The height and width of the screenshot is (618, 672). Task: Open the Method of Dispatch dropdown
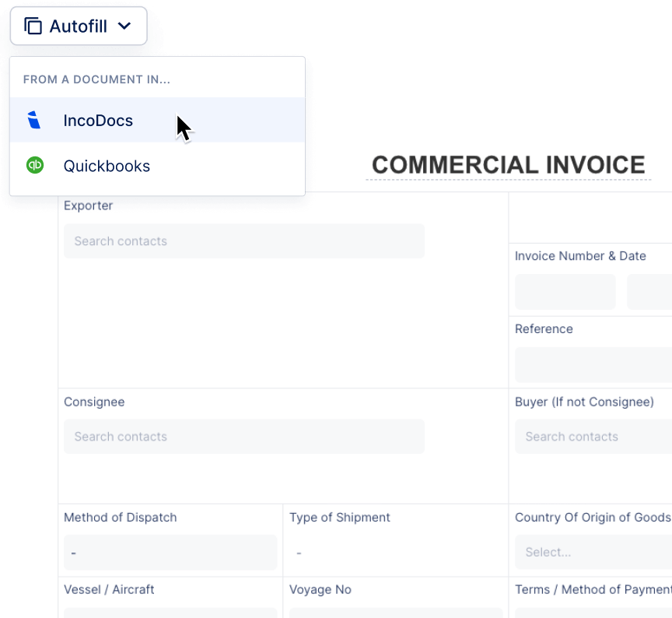pyautogui.click(x=170, y=553)
